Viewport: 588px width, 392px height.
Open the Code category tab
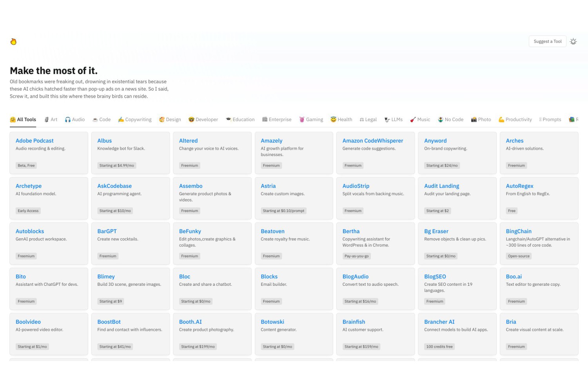coord(102,120)
